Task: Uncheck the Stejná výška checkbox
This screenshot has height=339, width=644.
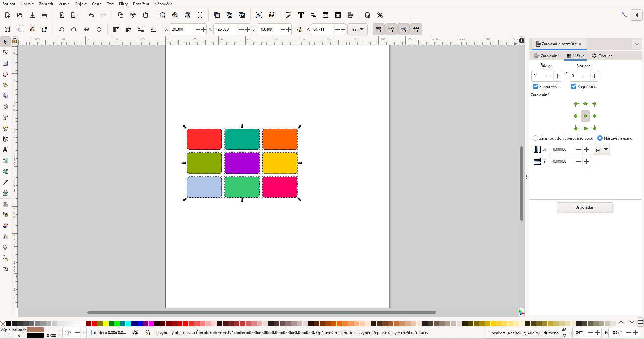Action: (x=535, y=87)
